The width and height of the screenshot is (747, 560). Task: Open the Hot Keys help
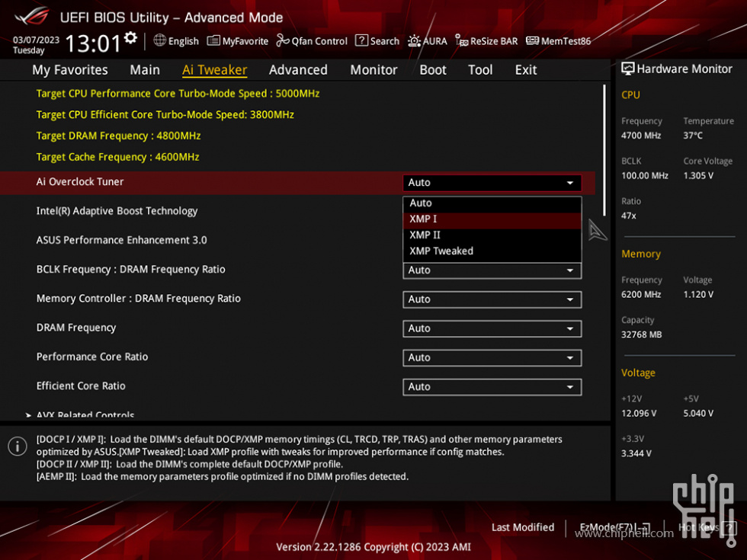(707, 527)
